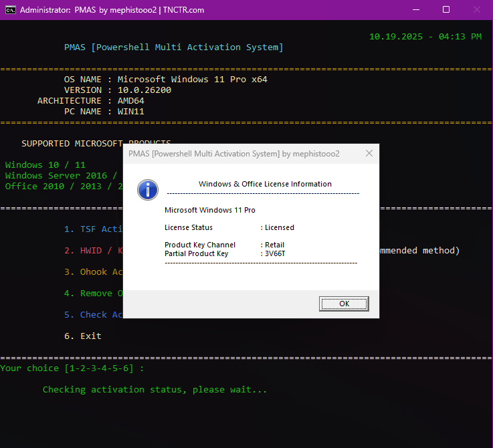The height and width of the screenshot is (448, 493).
Task: Maximize the PMAS console window
Action: click(x=446, y=10)
